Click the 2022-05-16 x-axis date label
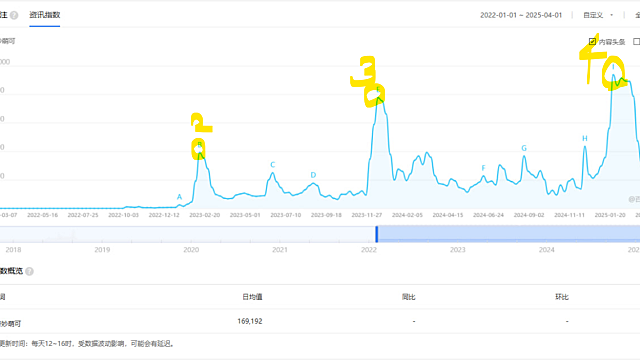This screenshot has width=640, height=360. click(42, 215)
